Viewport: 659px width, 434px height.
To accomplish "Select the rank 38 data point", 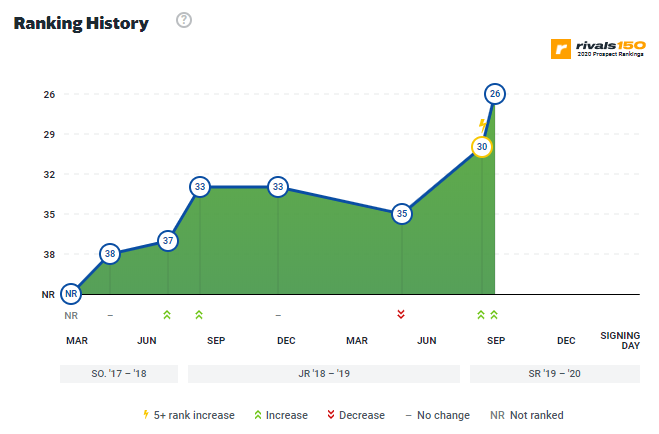I will [110, 254].
